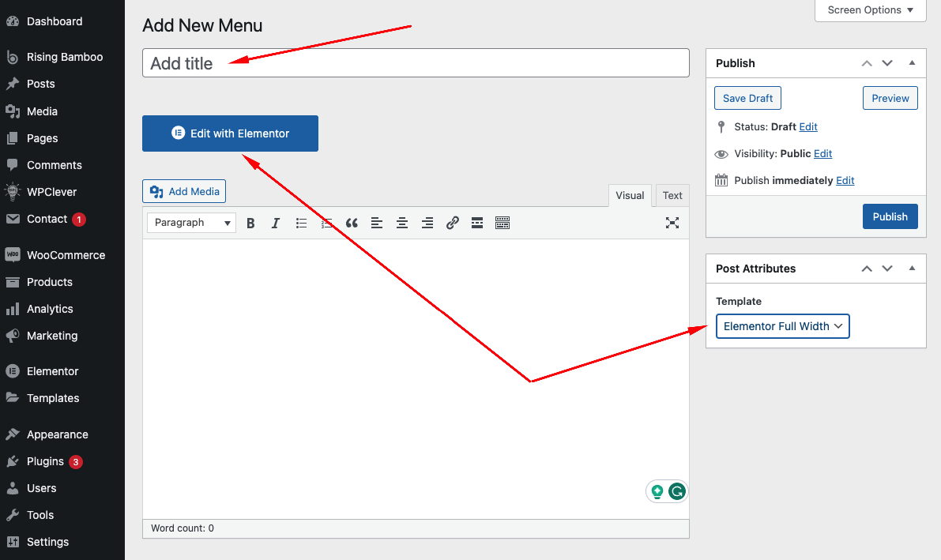
Task: Click the Edit with Elementor button
Action: coord(230,133)
